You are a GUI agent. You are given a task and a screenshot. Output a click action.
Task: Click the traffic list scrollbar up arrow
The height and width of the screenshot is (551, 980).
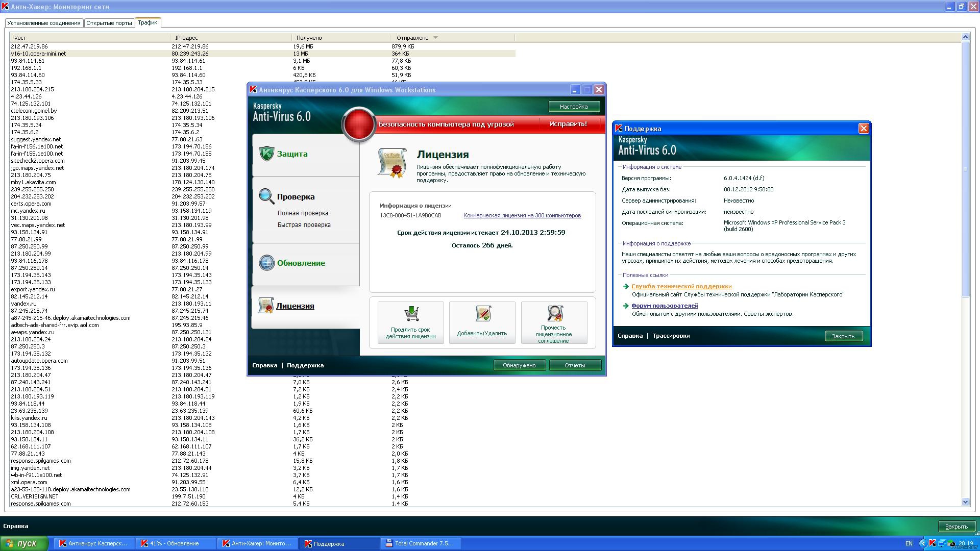(x=965, y=37)
